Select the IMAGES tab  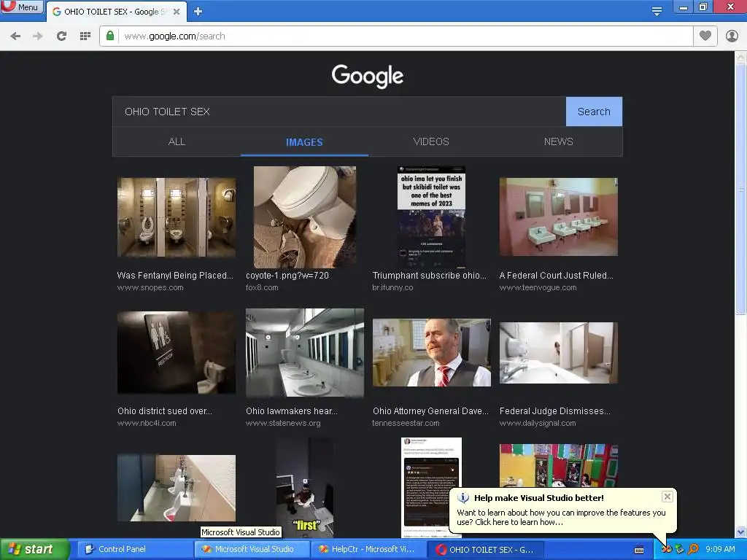click(x=304, y=142)
